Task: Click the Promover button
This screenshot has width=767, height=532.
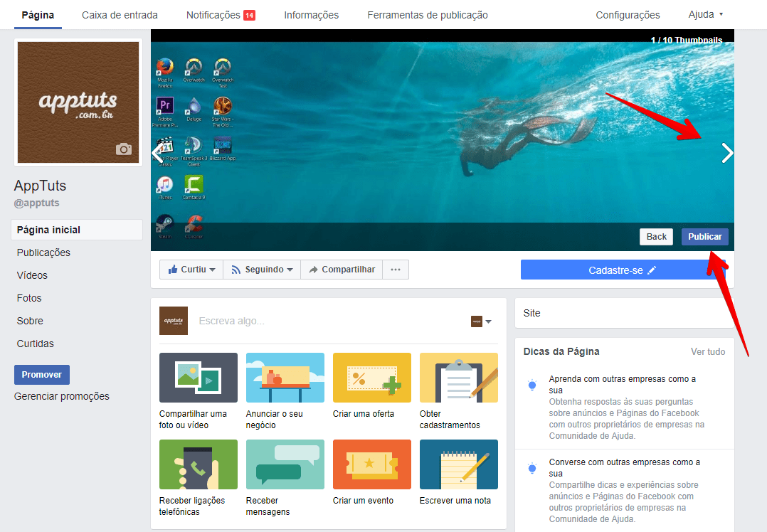Action: click(41, 375)
